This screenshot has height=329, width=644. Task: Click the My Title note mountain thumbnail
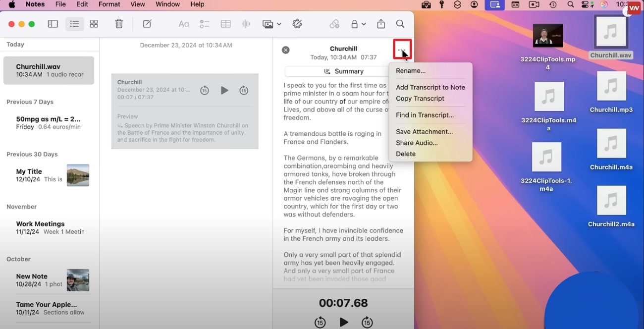click(78, 175)
